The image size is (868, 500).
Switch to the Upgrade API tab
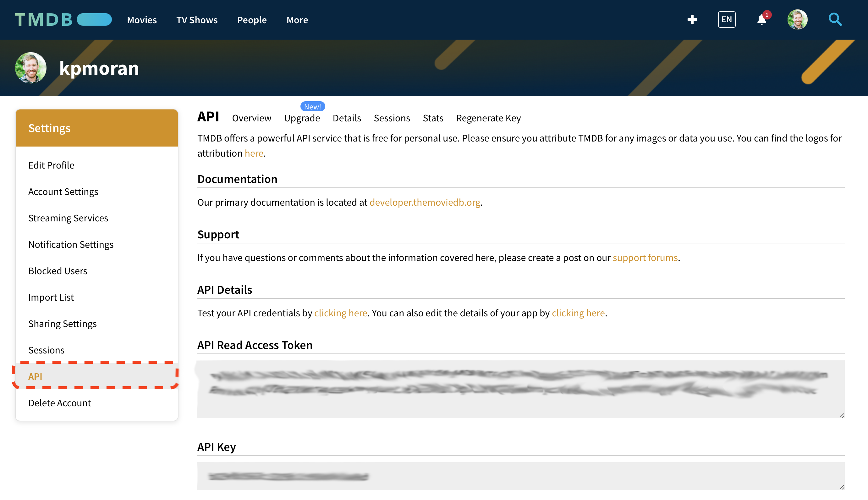click(302, 118)
